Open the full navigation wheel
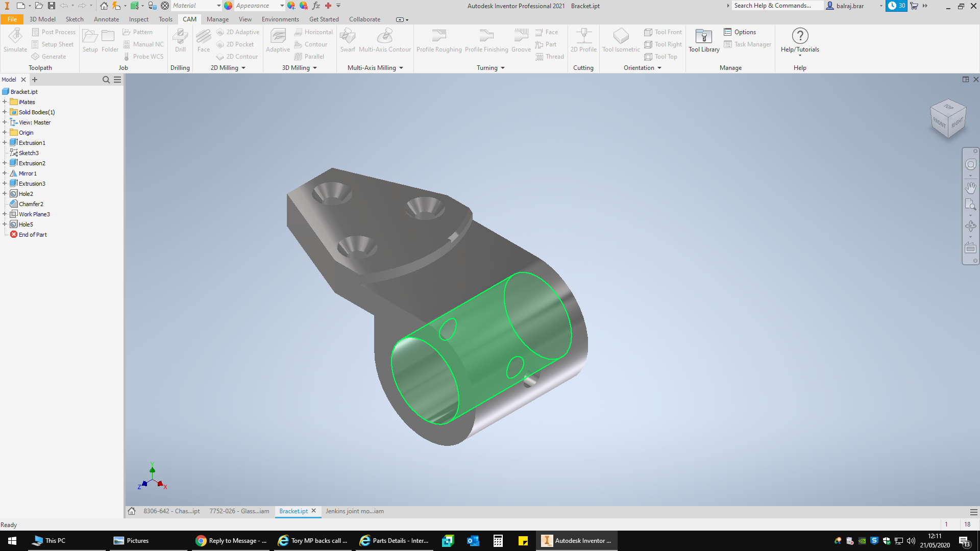 click(x=970, y=164)
